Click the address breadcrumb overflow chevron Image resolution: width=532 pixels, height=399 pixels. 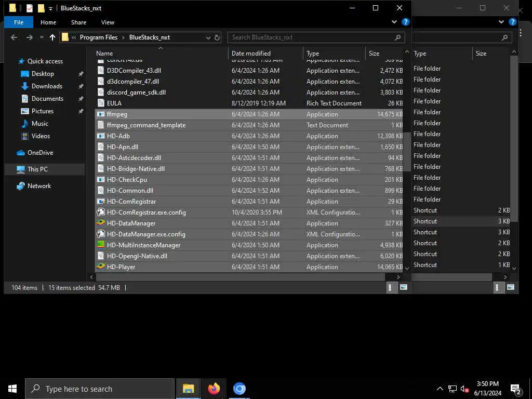coord(74,37)
